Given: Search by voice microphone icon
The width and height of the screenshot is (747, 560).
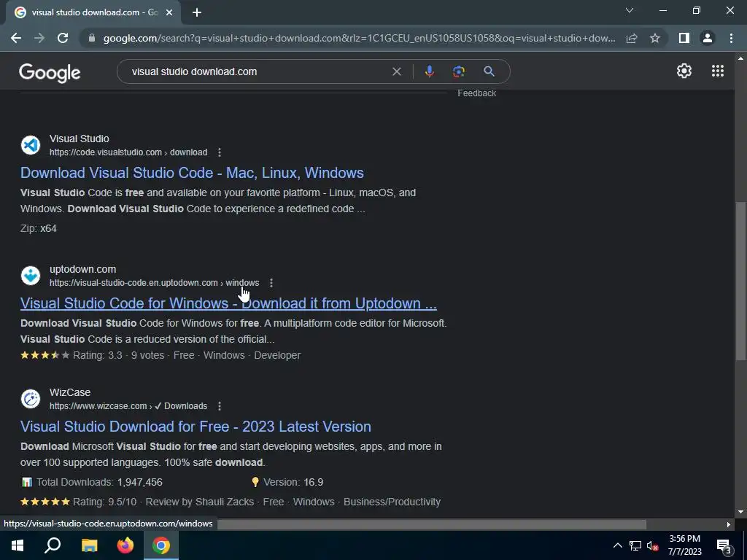Looking at the screenshot, I should (429, 71).
